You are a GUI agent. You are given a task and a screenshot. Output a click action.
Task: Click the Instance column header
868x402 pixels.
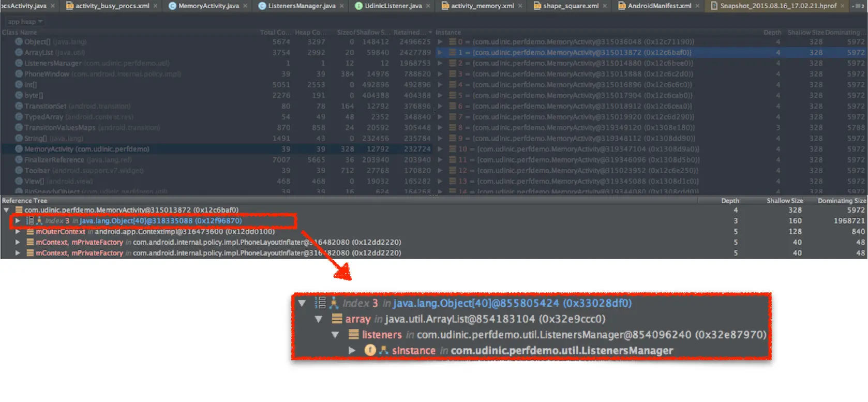click(448, 32)
